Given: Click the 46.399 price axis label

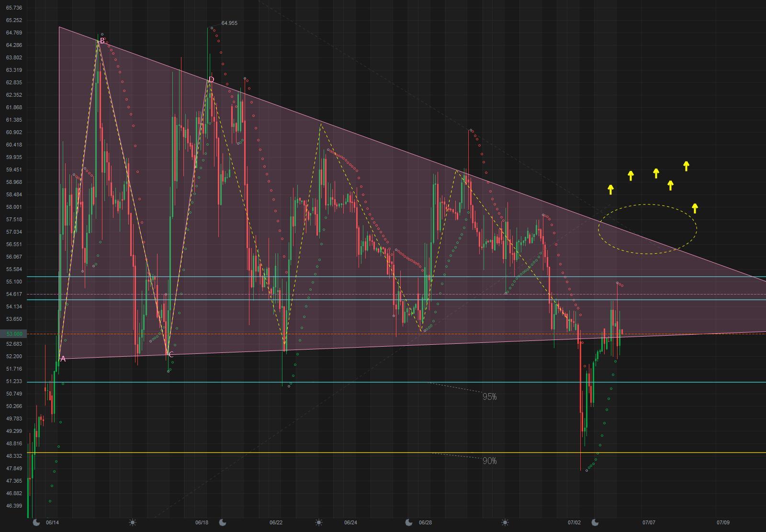Looking at the screenshot, I should [14, 506].
